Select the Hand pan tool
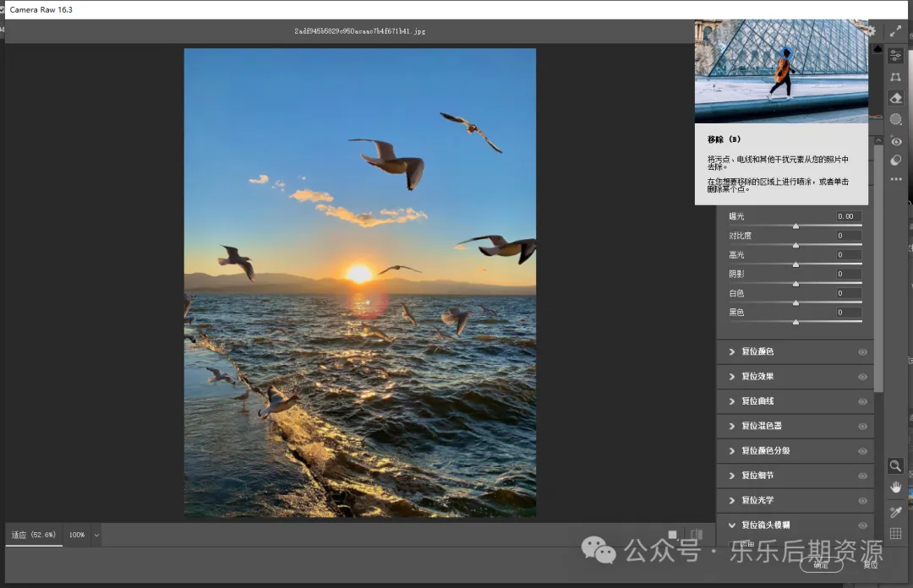Viewport: 913px width, 588px height. 895,487
